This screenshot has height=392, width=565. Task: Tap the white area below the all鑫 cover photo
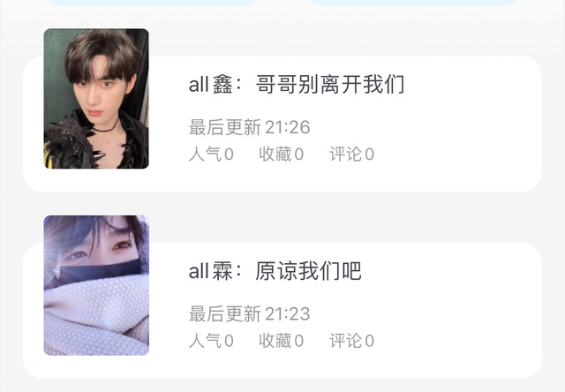pyautogui.click(x=96, y=180)
